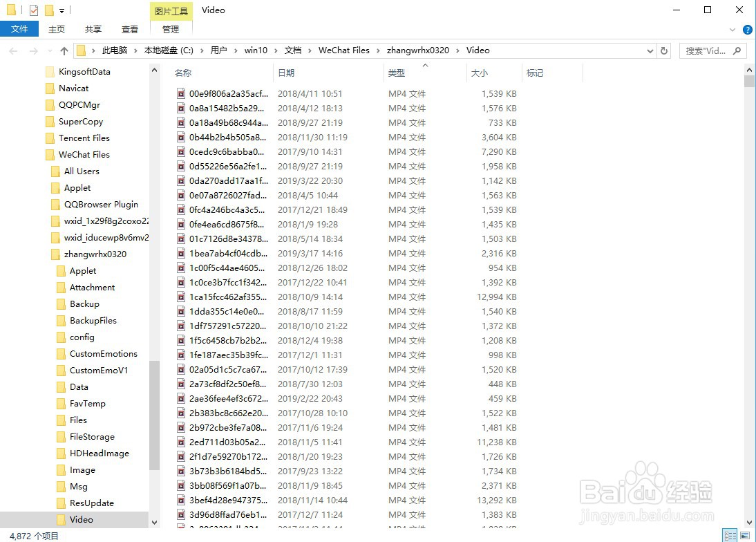Screen dimensions: 756x542
Task: Click the back navigation arrow
Action: (14, 50)
